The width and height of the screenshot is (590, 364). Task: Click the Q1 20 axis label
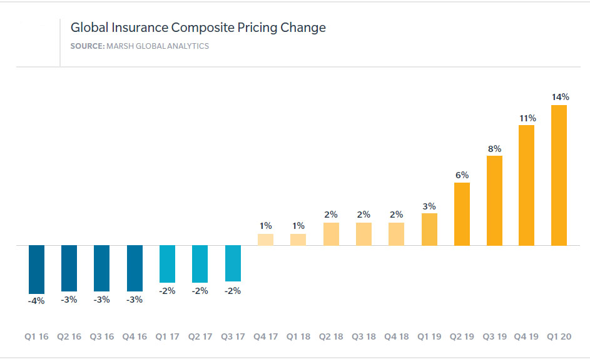(559, 336)
